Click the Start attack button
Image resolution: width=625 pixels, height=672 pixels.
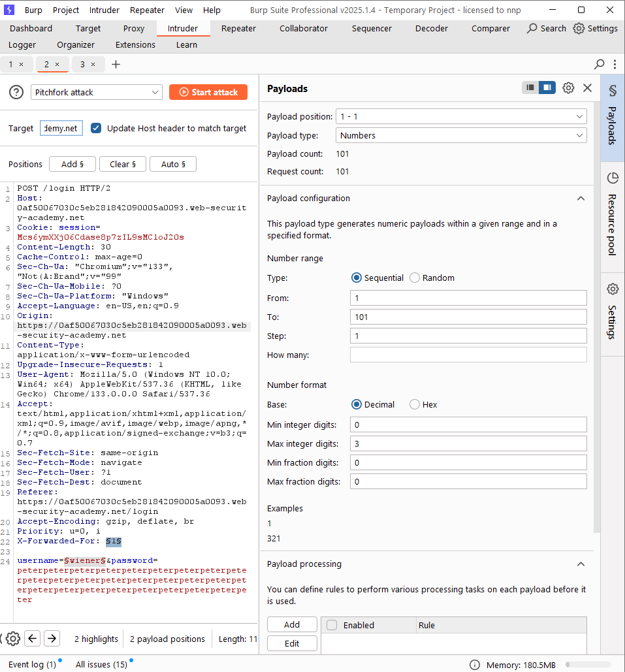point(208,92)
